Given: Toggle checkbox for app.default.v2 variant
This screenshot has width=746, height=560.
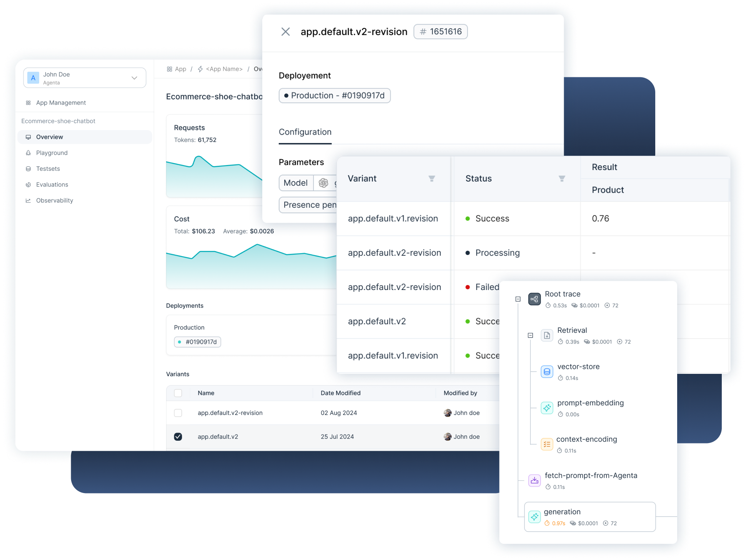Looking at the screenshot, I should pos(178,436).
